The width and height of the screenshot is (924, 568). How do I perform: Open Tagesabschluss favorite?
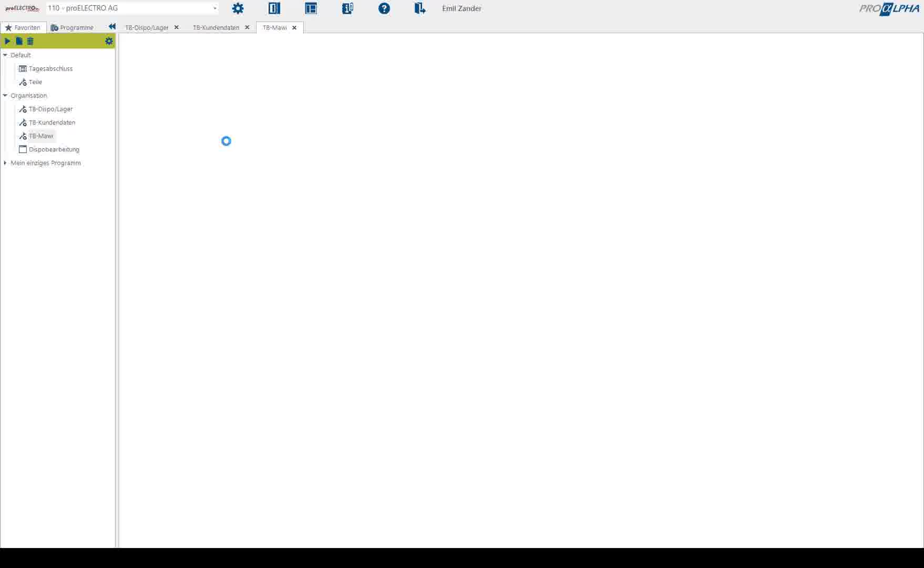tap(50, 69)
